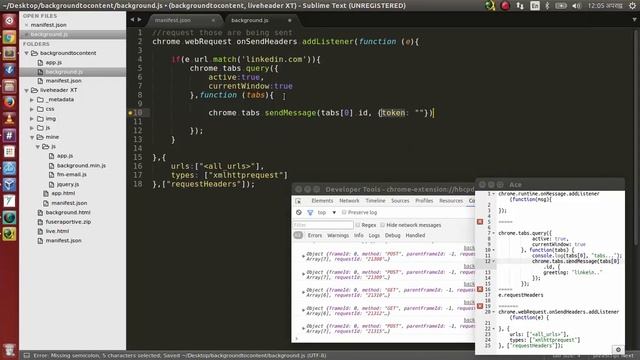Open Firefox from the Ubuntu launcher
640x360 pixels.
[x=9, y=102]
